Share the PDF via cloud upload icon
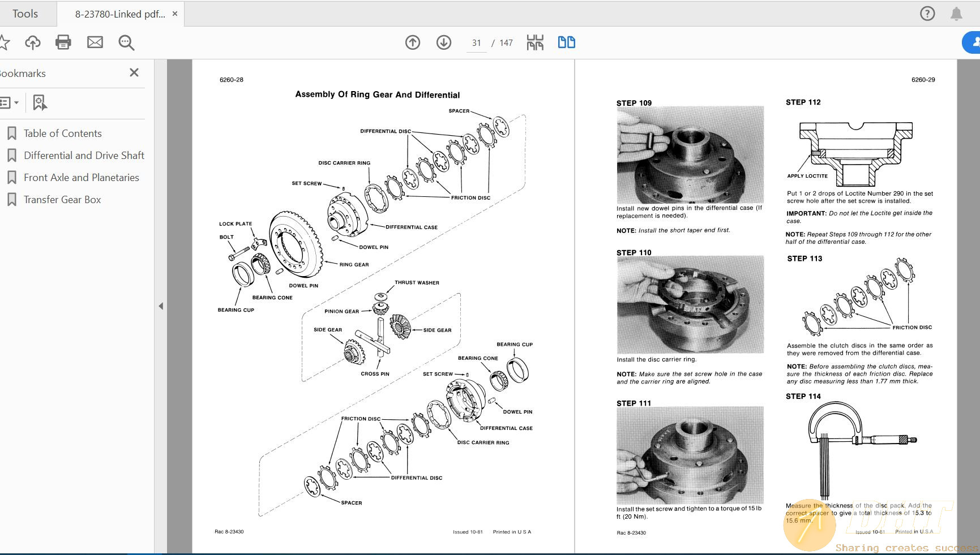The width and height of the screenshot is (980, 555). [32, 42]
